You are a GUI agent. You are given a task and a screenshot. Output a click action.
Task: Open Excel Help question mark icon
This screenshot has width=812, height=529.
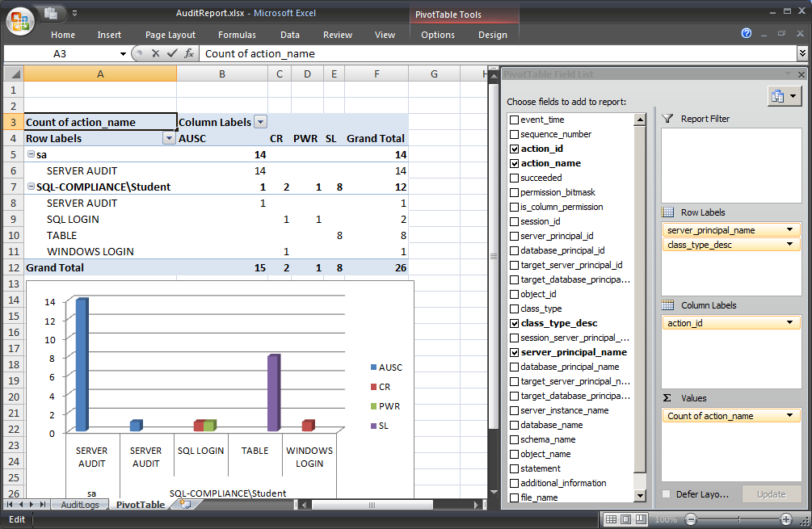(747, 34)
